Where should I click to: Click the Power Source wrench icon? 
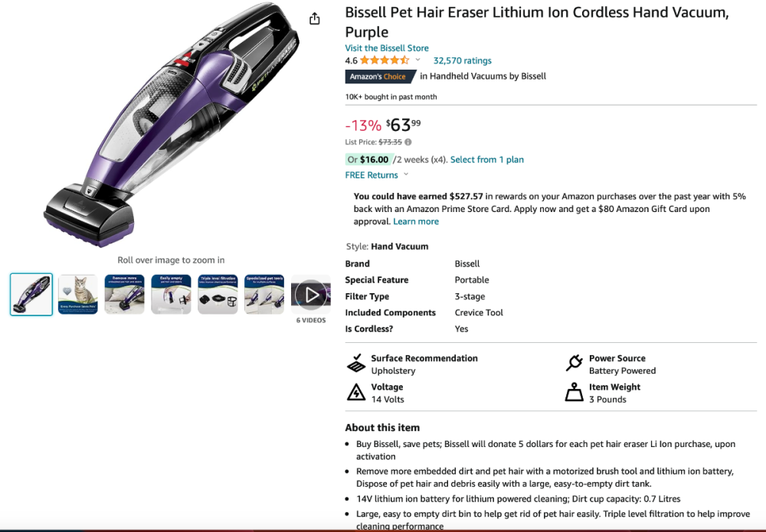[574, 363]
